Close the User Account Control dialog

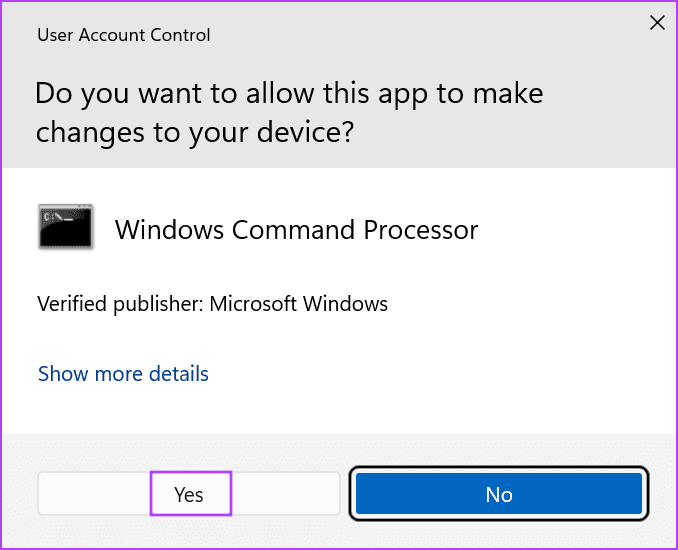[657, 23]
